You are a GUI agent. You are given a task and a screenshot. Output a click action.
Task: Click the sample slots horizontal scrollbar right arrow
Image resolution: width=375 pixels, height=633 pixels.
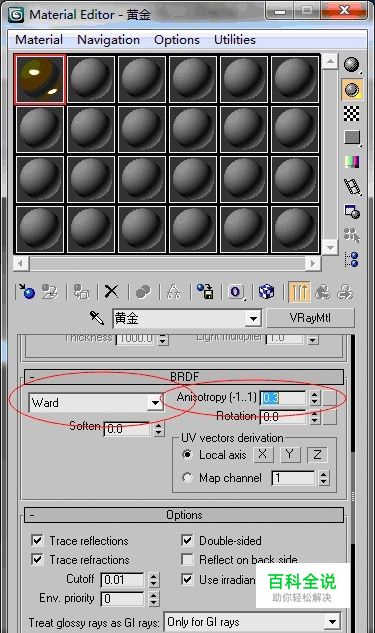coord(312,263)
